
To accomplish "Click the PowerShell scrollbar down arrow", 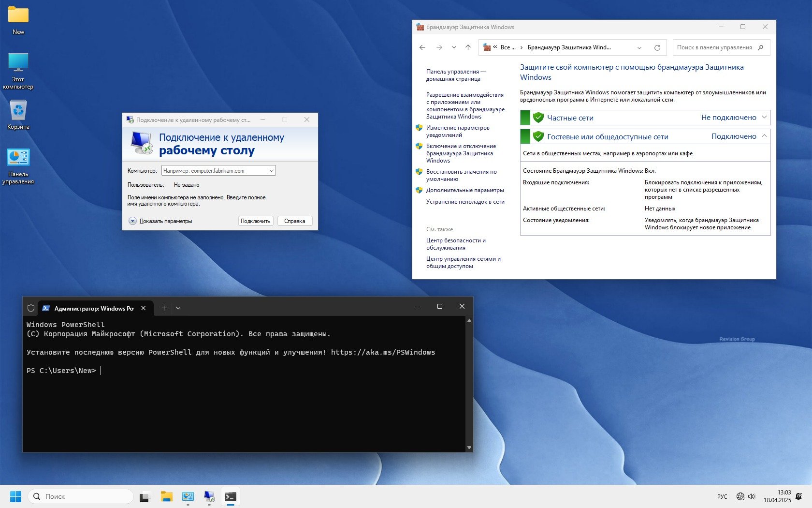I will pyautogui.click(x=469, y=448).
